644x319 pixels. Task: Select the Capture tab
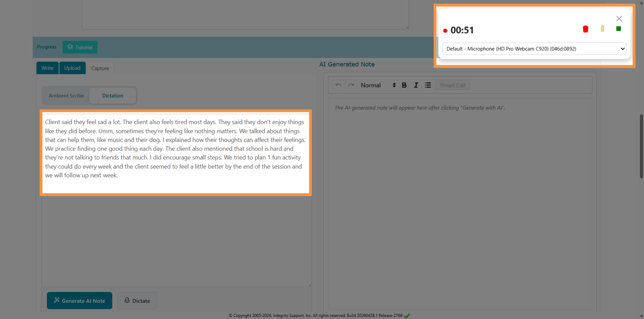pos(100,68)
